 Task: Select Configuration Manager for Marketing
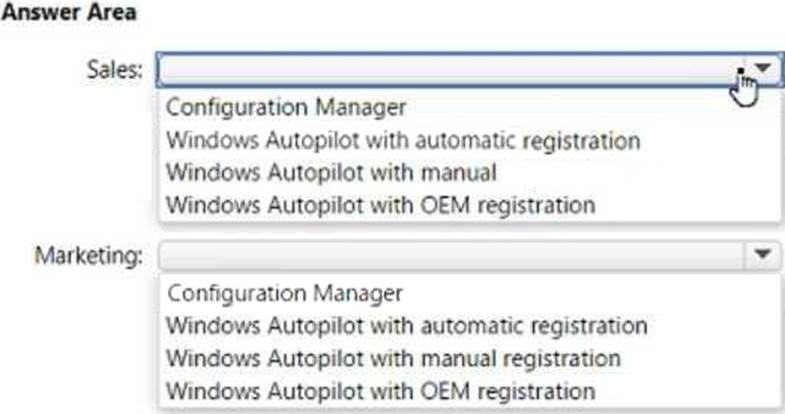pyautogui.click(x=285, y=293)
